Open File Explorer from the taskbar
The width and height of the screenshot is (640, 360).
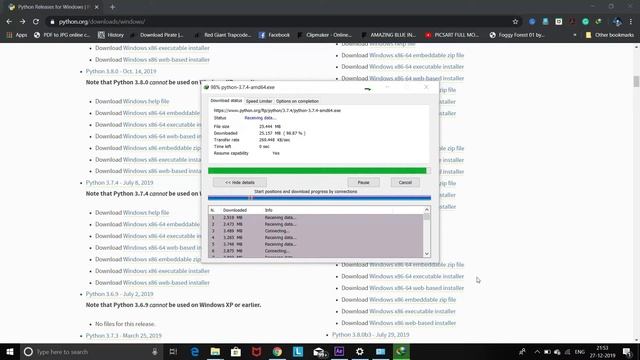tap(215, 351)
